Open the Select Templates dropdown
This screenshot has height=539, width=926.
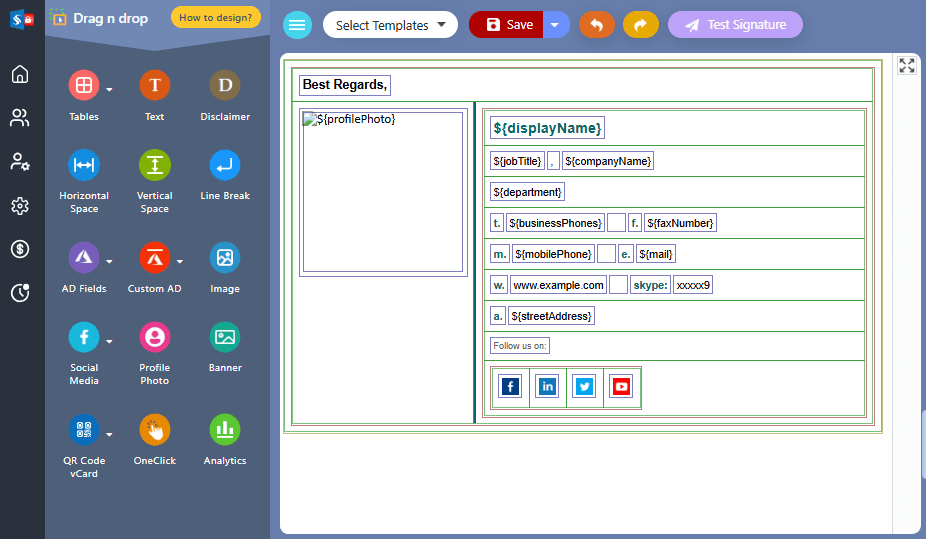point(390,25)
